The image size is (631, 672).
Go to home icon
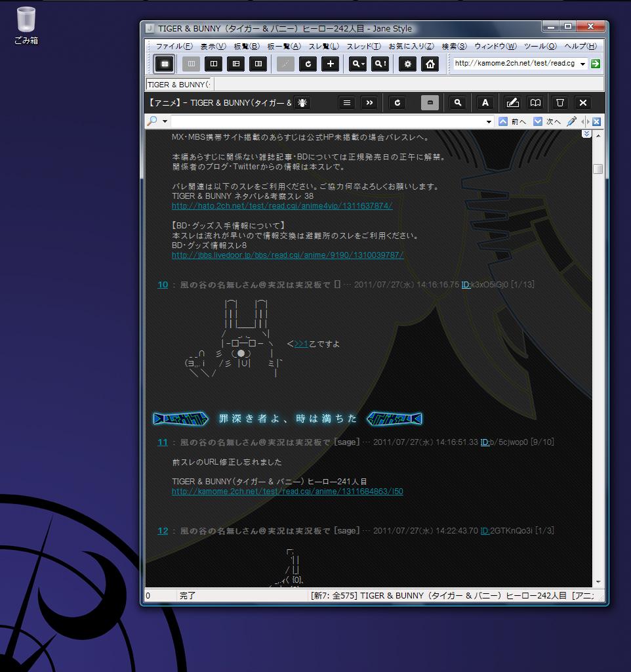coord(430,64)
